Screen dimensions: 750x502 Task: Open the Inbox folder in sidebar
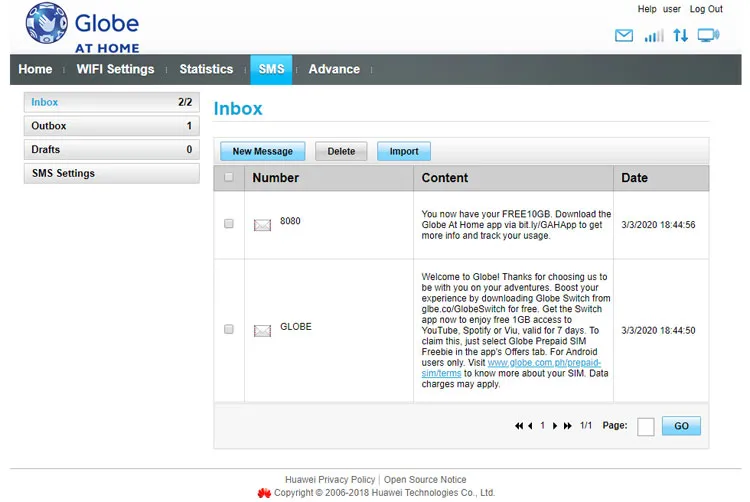click(x=111, y=102)
